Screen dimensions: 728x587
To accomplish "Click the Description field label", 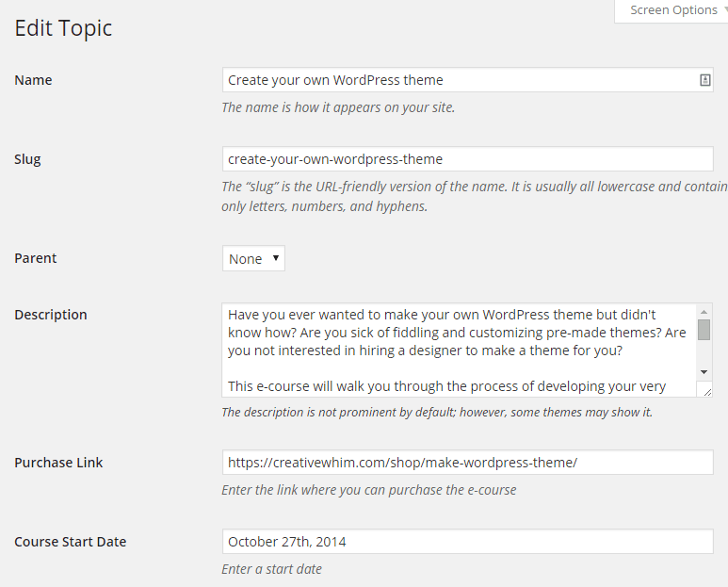I will click(x=51, y=315).
